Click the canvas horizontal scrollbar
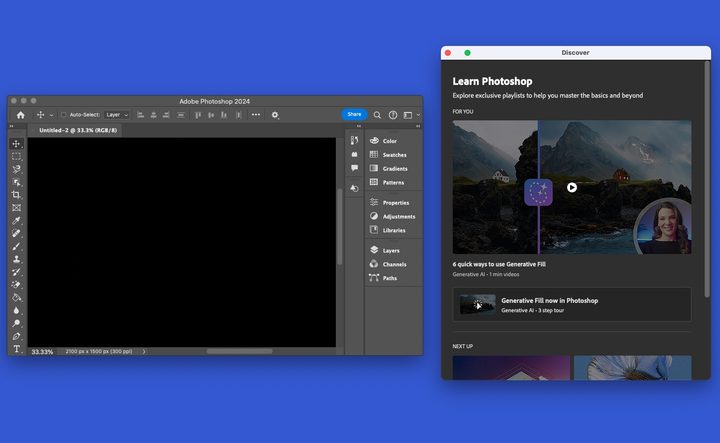720x443 pixels. (239, 351)
